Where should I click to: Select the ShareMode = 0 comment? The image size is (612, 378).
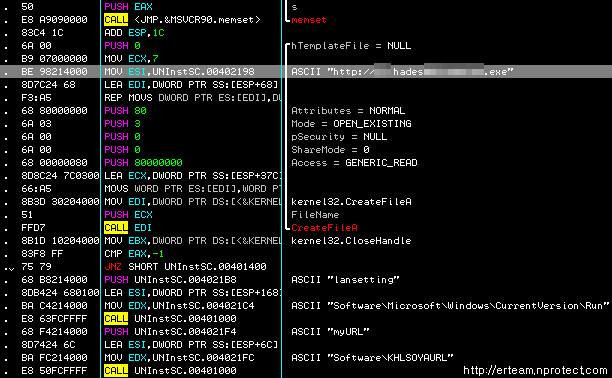click(330, 150)
